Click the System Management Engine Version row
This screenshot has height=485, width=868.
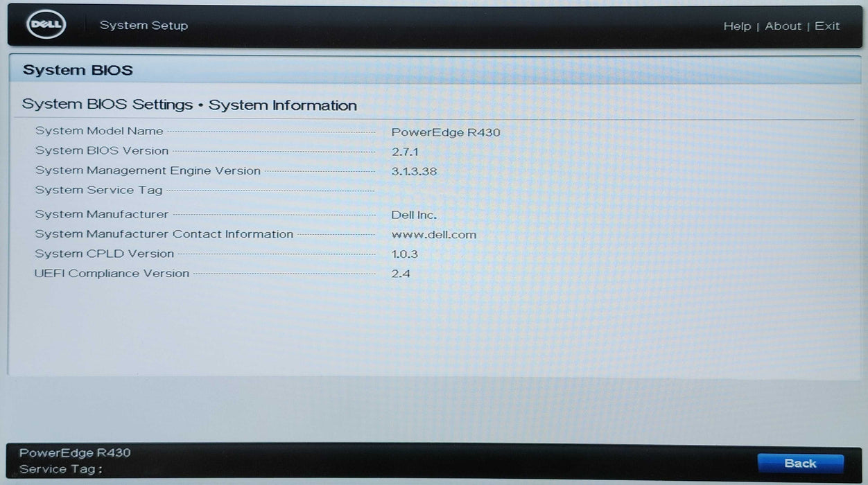tap(148, 170)
